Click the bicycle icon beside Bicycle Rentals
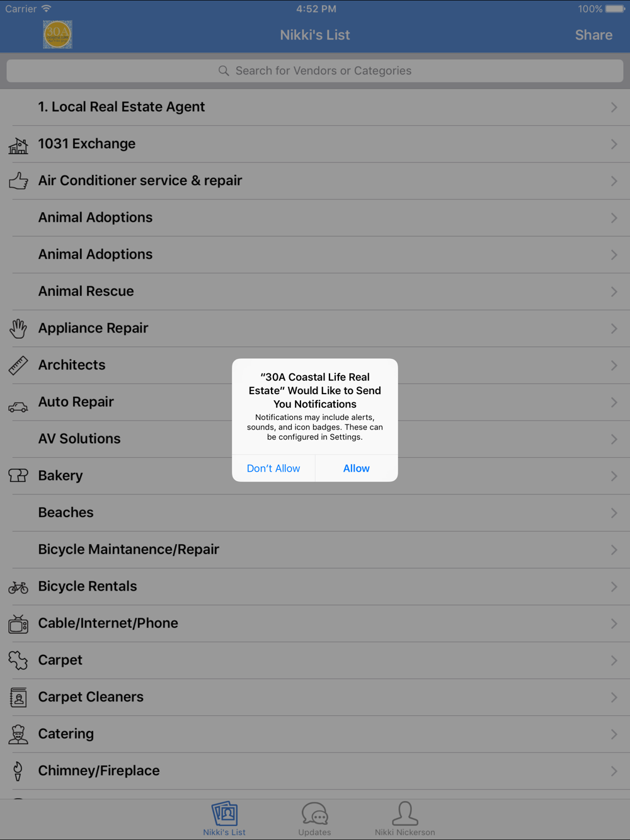Image resolution: width=630 pixels, height=840 pixels. [18, 587]
